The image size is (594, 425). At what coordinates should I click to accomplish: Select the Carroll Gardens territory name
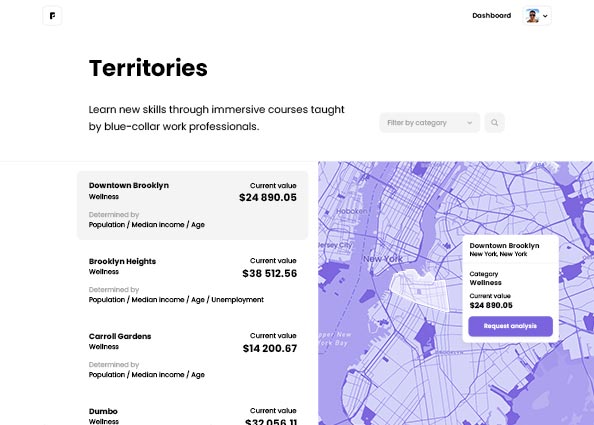pos(120,336)
